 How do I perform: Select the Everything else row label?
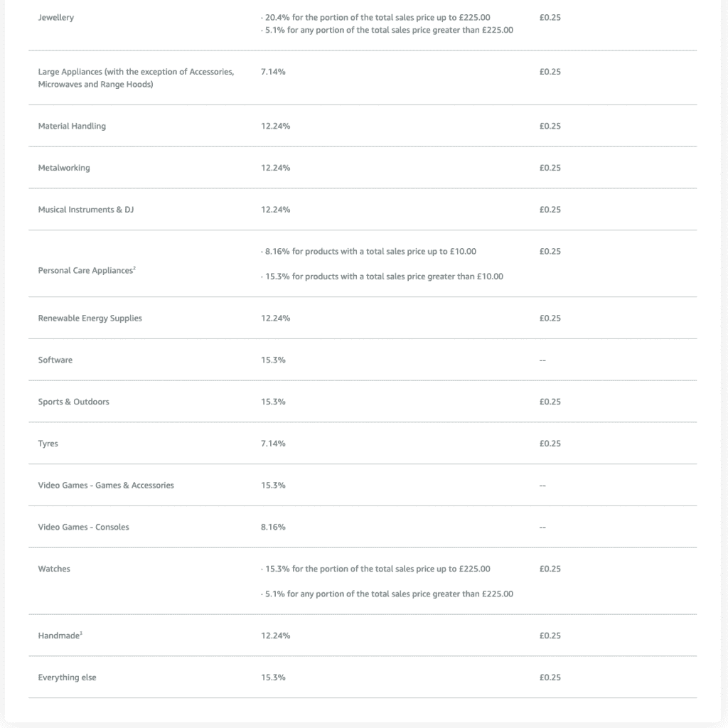pos(67,678)
